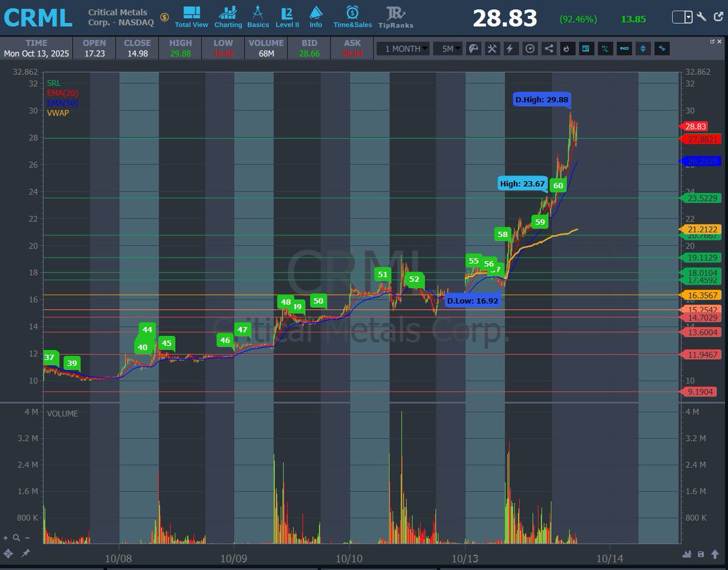Click the gold dollar badge beside company name
Image resolution: width=728 pixels, height=570 pixels.
point(164,18)
